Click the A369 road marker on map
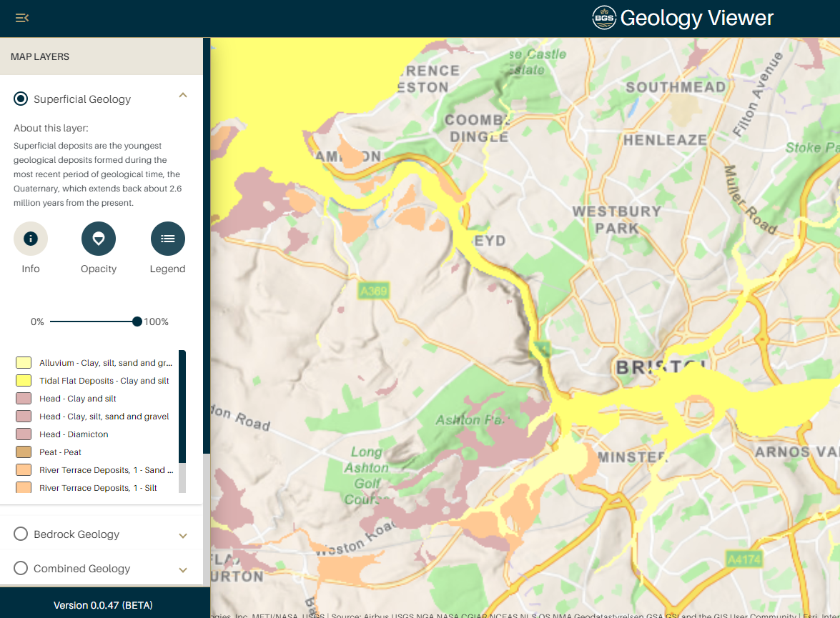This screenshot has width=840, height=618. [373, 291]
